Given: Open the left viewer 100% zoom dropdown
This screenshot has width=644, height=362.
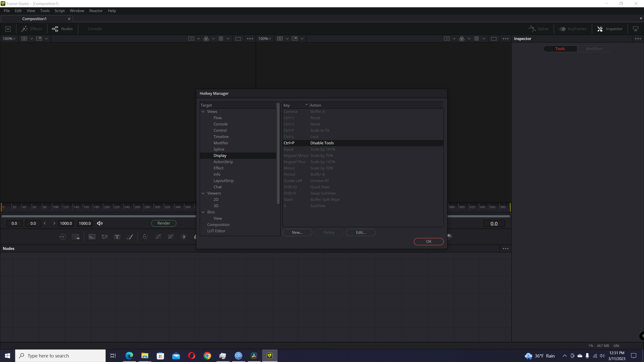Looking at the screenshot, I should pos(9,38).
